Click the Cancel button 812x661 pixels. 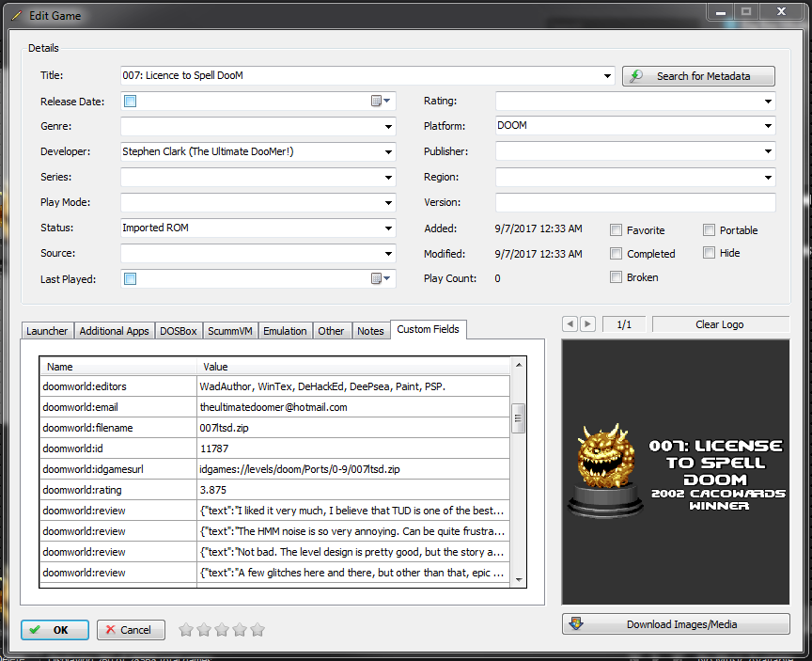[131, 630]
